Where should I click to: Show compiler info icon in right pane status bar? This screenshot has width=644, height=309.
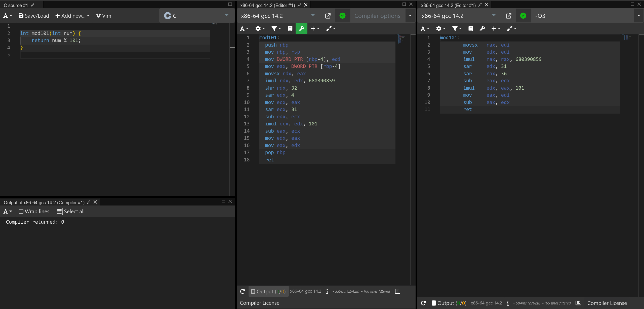pos(508,303)
